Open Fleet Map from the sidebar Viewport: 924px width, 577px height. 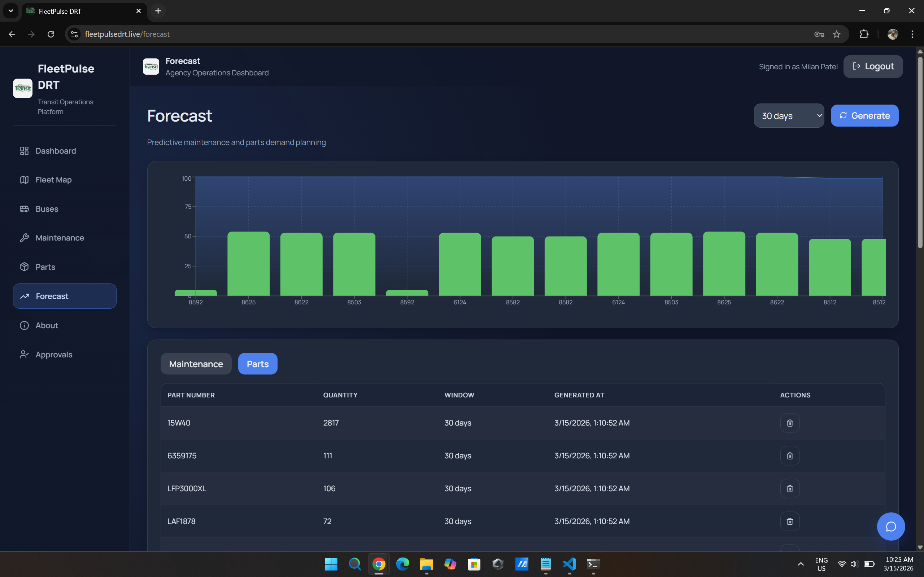[53, 180]
